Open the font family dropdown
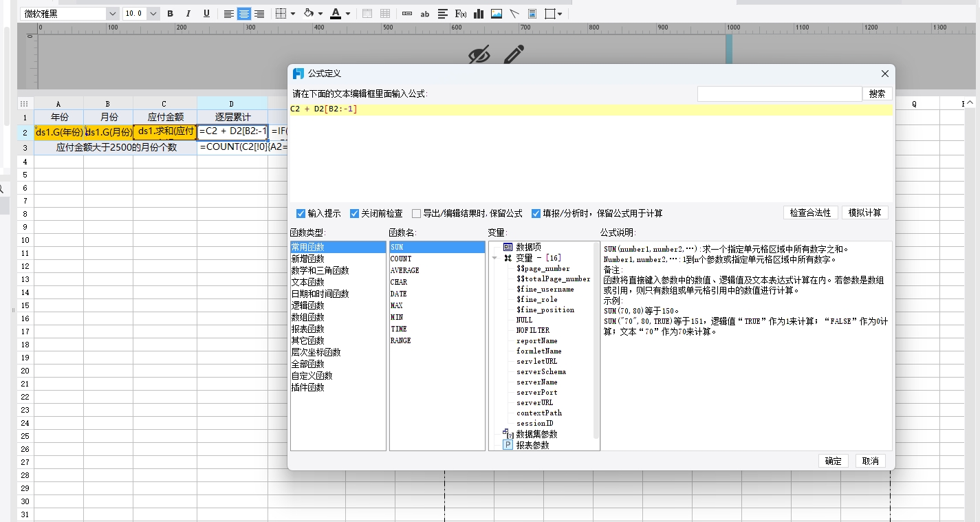Image resolution: width=980 pixels, height=522 pixels. click(112, 14)
